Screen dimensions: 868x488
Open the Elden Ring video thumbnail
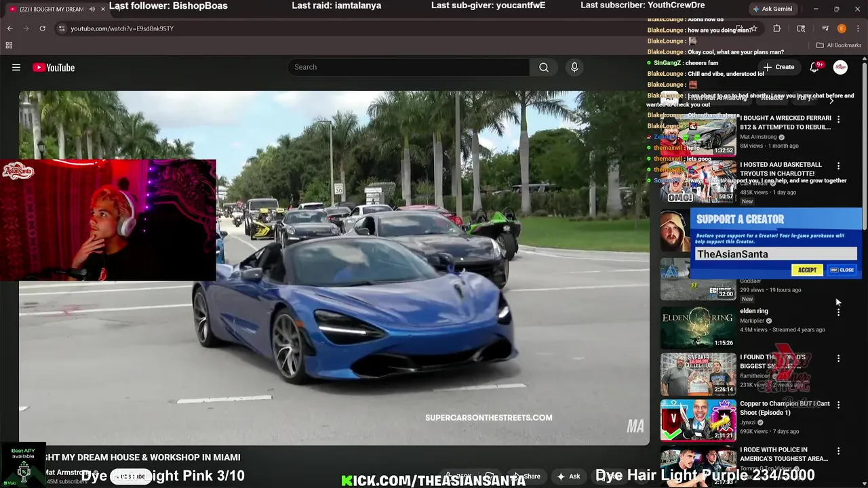click(698, 328)
